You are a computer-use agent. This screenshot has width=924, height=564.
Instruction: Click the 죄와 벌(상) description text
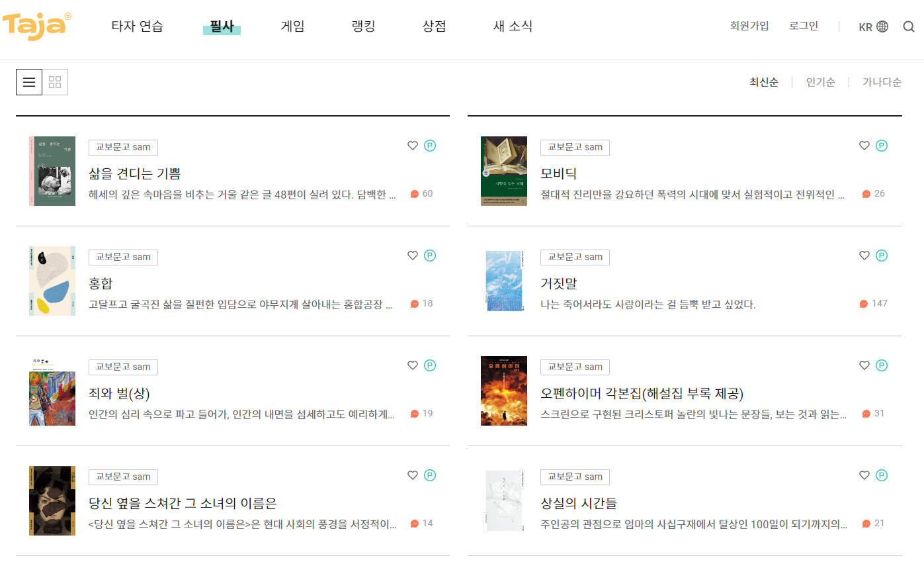pos(242,414)
